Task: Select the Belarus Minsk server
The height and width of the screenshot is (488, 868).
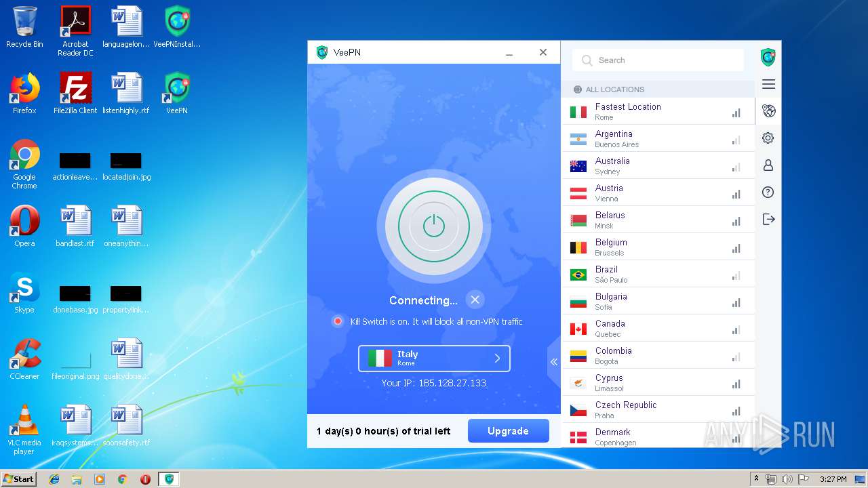Action: pyautogui.click(x=658, y=220)
